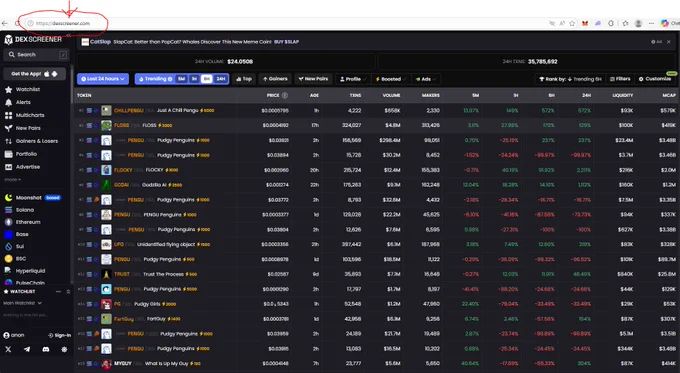Click the MetaMask fox extension icon
The height and width of the screenshot is (373, 680).
(585, 23)
